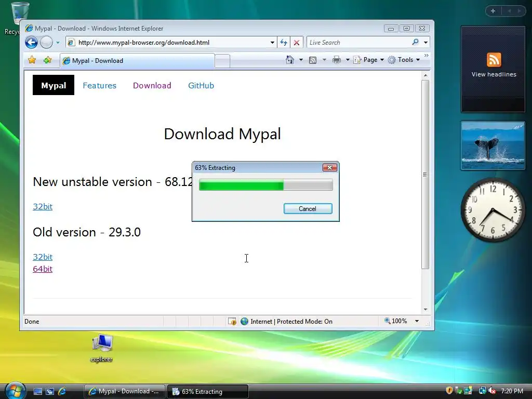Click the 100% zoom level button
Viewport: 532px width, 399px height.
(x=395, y=321)
